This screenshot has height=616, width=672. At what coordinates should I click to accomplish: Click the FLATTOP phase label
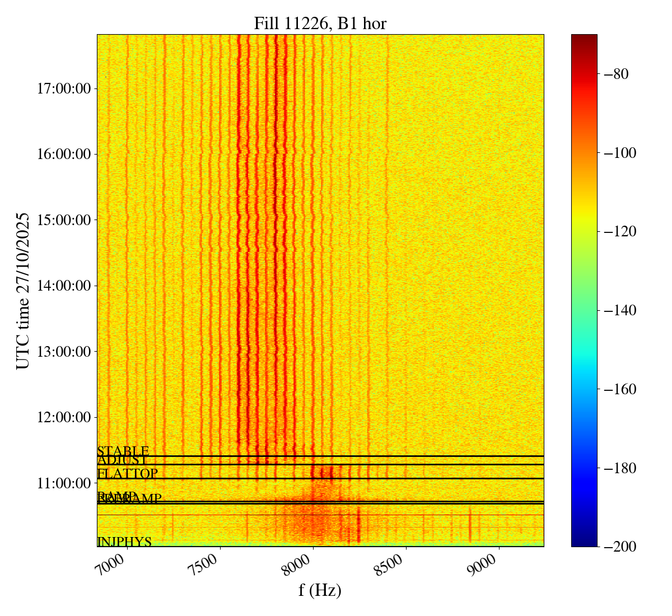tap(127, 474)
